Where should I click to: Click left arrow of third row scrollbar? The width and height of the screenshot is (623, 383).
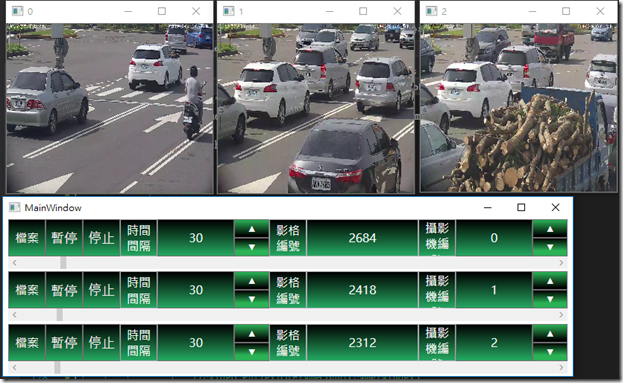(15, 368)
